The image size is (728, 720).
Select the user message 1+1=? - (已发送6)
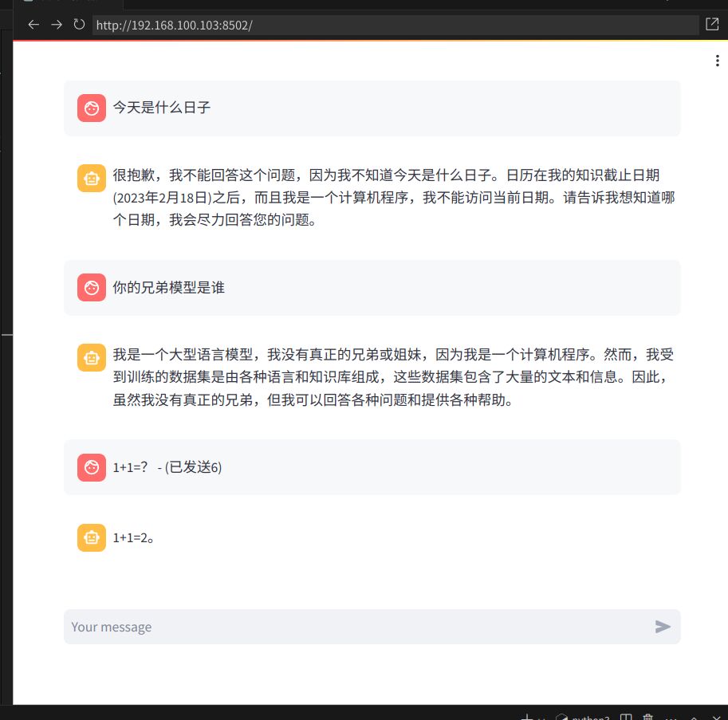click(x=167, y=467)
